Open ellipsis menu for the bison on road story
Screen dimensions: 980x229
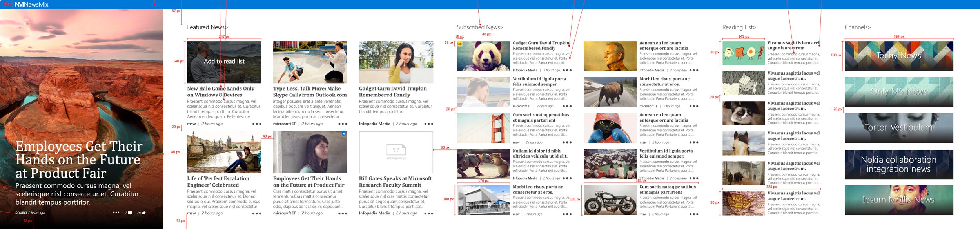point(694,106)
